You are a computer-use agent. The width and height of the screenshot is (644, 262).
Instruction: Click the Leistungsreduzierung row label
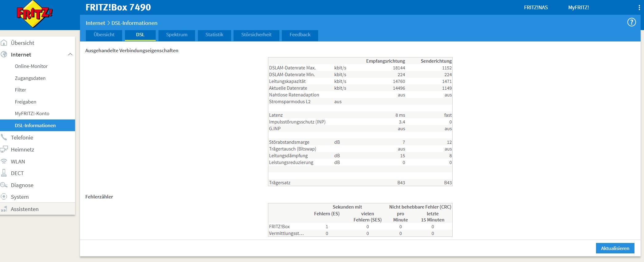pos(291,162)
